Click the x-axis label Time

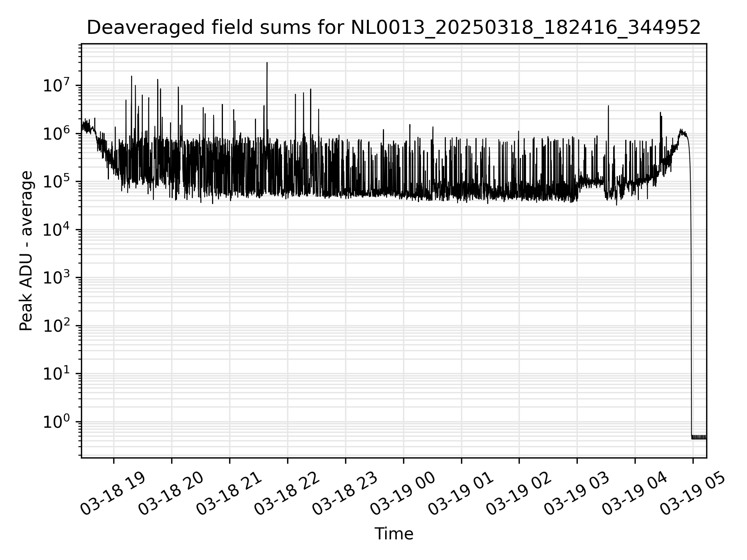pos(394,534)
